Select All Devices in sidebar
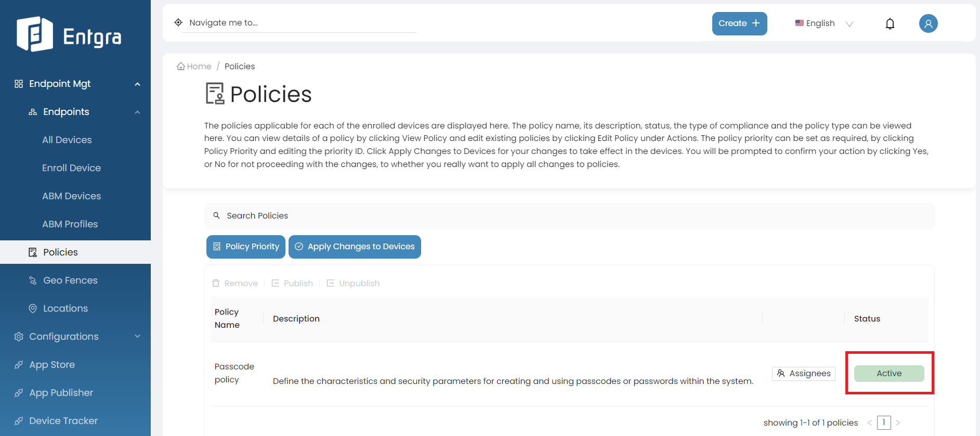Screen dimensions: 980x436 click(x=67, y=140)
